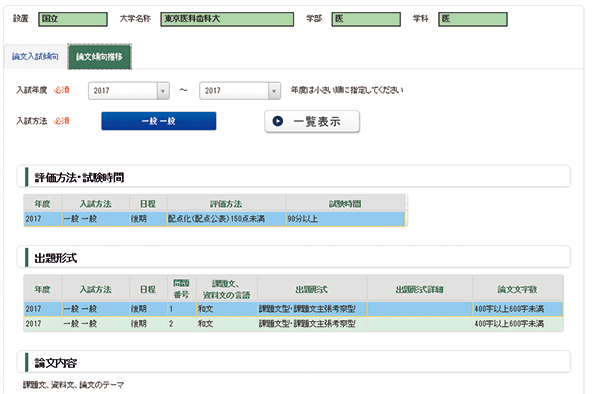Click the 年度は小さい順に指定してください note
The height and width of the screenshot is (394, 600).
(347, 90)
